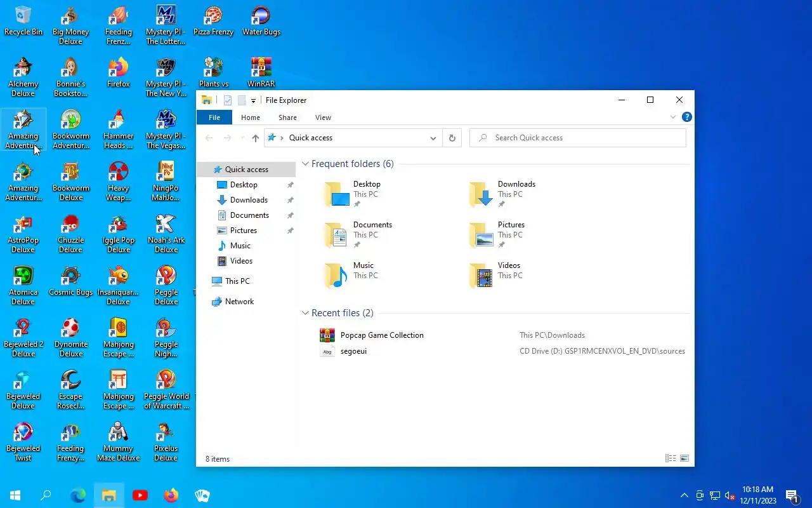This screenshot has height=508, width=812.
Task: Click the New folder quick access toolbar icon
Action: [242, 100]
